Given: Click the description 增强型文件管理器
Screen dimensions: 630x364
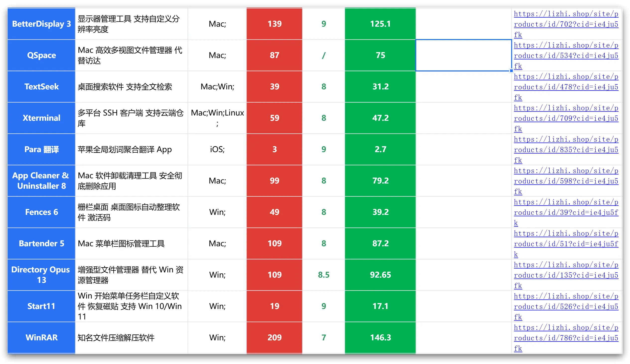Looking at the screenshot, I should click(x=132, y=275).
